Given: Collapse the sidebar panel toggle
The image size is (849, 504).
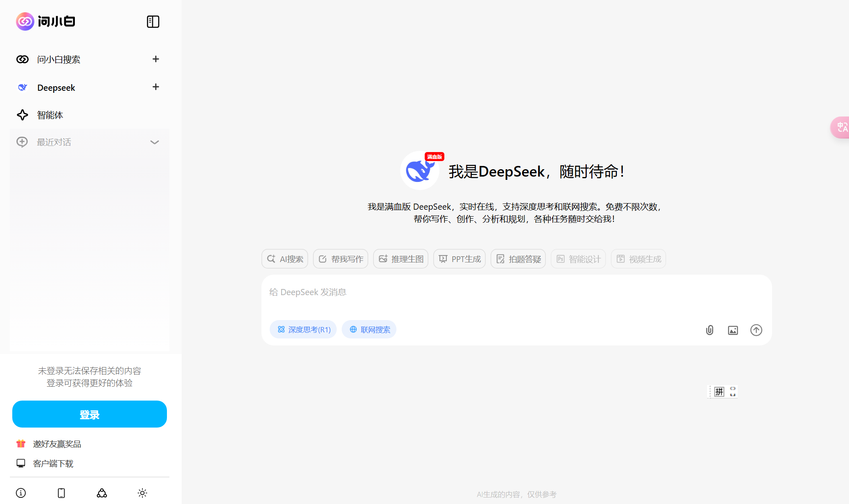Looking at the screenshot, I should tap(153, 22).
